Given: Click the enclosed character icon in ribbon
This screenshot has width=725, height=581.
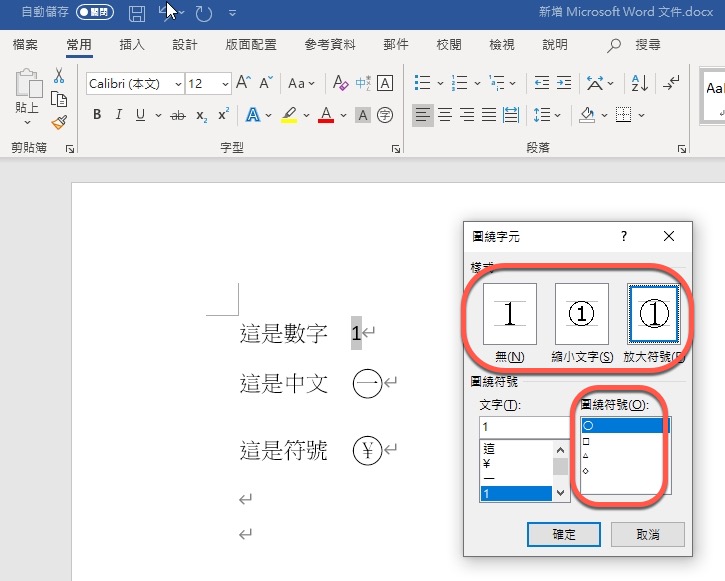Looking at the screenshot, I should coord(384,115).
